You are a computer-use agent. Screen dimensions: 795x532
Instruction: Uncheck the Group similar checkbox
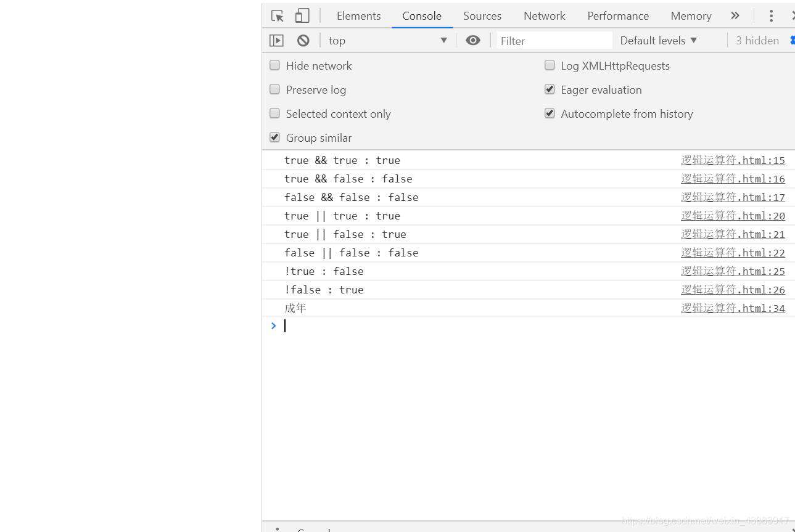point(274,137)
